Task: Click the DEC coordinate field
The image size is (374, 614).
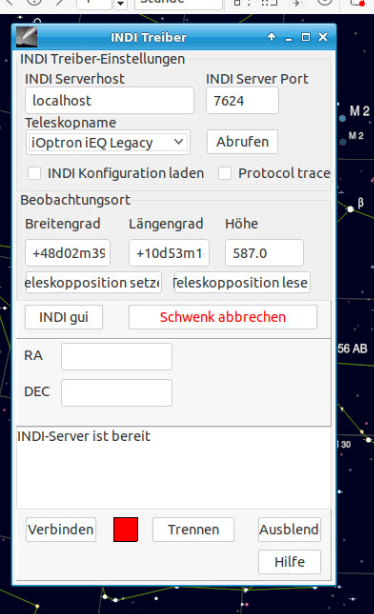Action: point(117,393)
